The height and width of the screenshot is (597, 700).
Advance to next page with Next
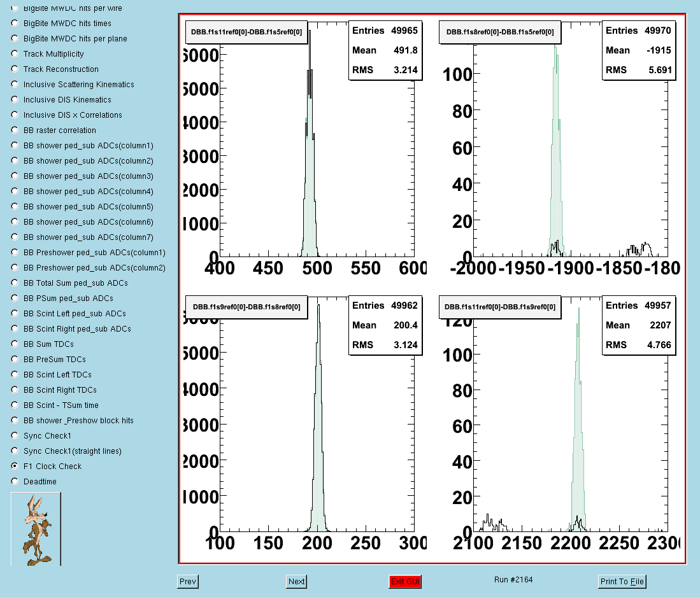point(296,581)
